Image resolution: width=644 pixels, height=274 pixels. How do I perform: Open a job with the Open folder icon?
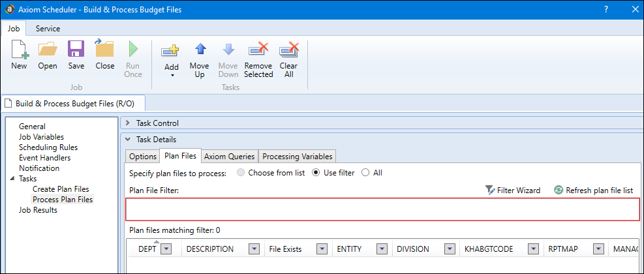pyautogui.click(x=48, y=51)
